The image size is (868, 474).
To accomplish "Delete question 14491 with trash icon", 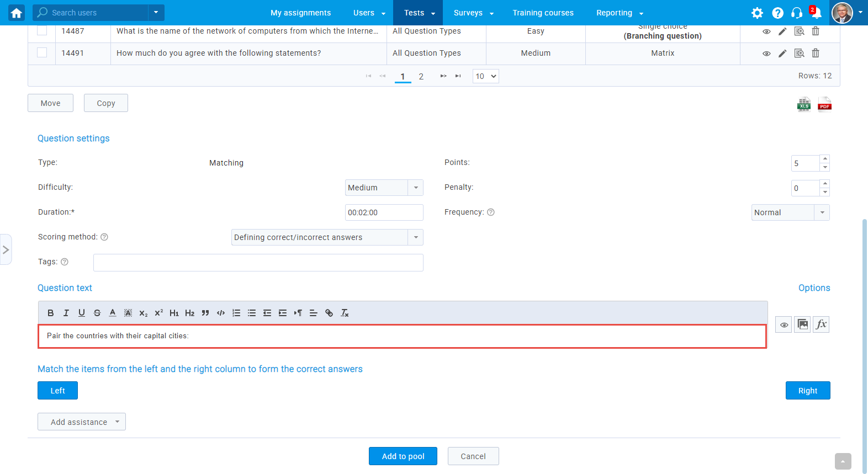I will coord(816,54).
